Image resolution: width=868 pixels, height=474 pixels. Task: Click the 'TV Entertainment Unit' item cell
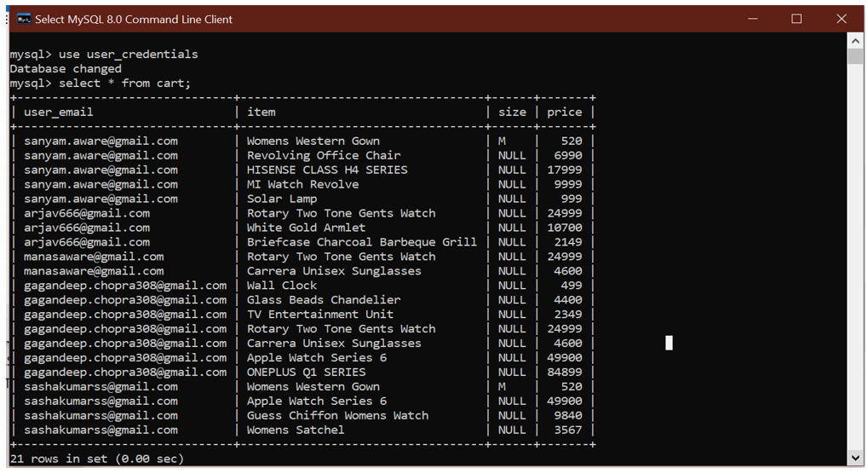tap(320, 314)
